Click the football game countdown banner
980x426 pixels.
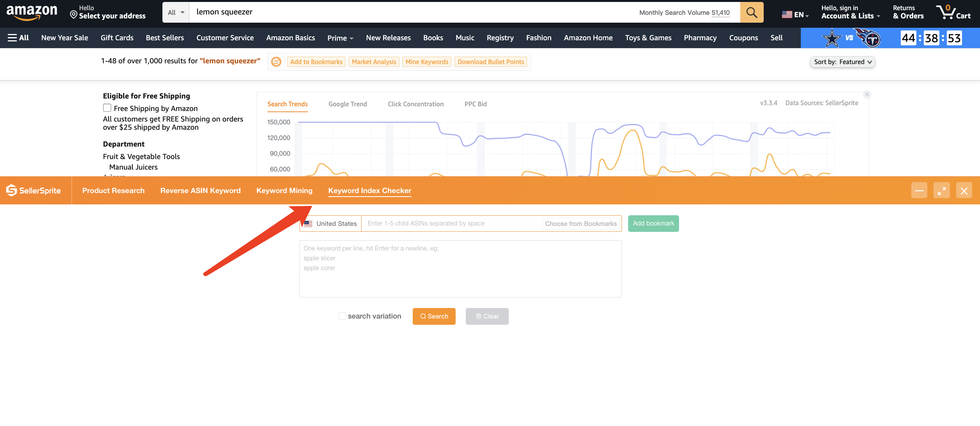(890, 38)
